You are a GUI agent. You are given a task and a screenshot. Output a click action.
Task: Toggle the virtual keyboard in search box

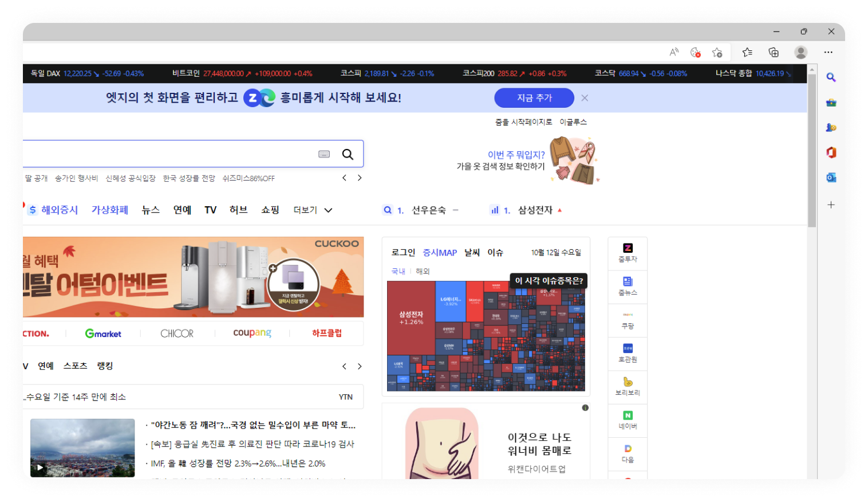click(x=324, y=154)
